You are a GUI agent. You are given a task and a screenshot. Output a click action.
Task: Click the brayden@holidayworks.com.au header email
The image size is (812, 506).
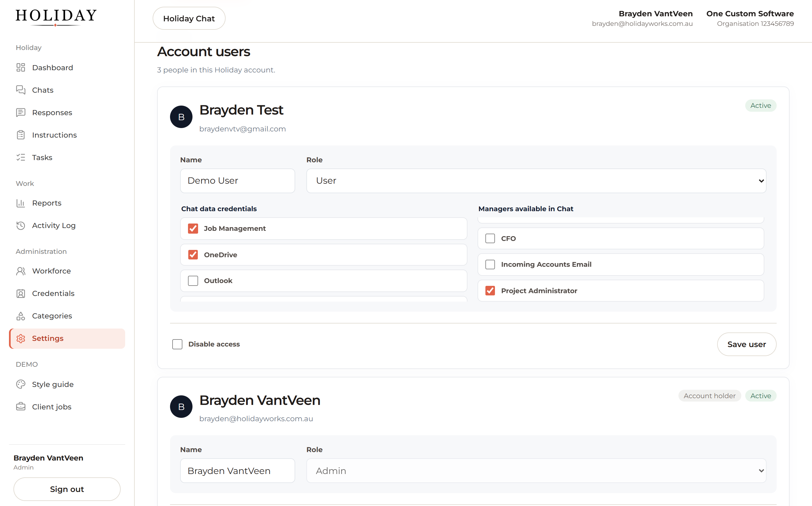tap(642, 24)
